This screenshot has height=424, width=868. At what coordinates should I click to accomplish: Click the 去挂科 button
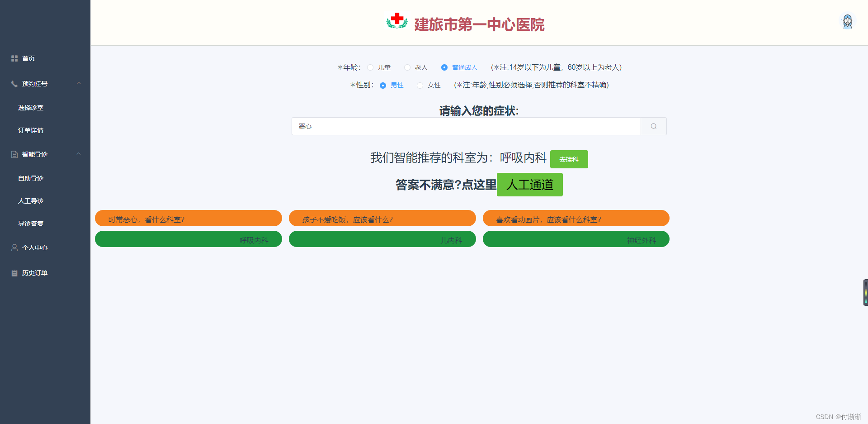569,159
